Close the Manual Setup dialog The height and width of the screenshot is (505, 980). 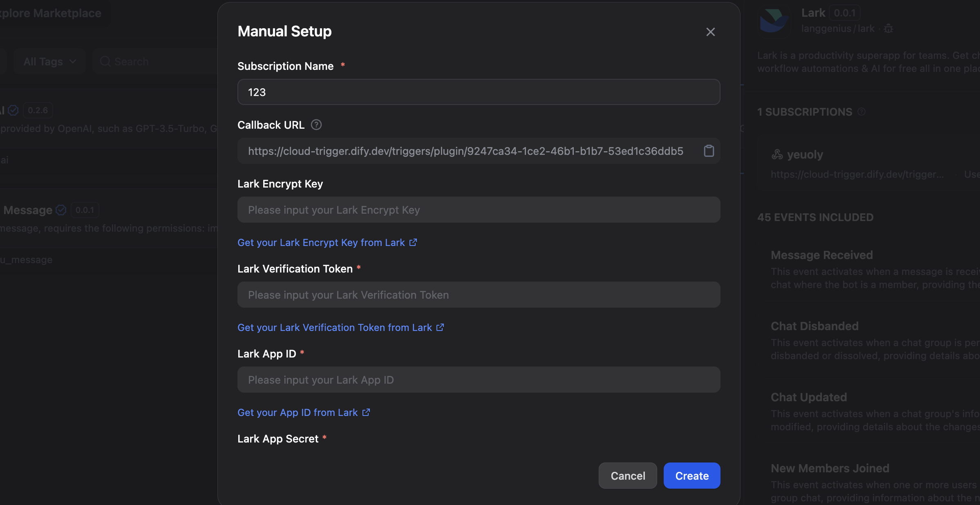[x=710, y=32]
